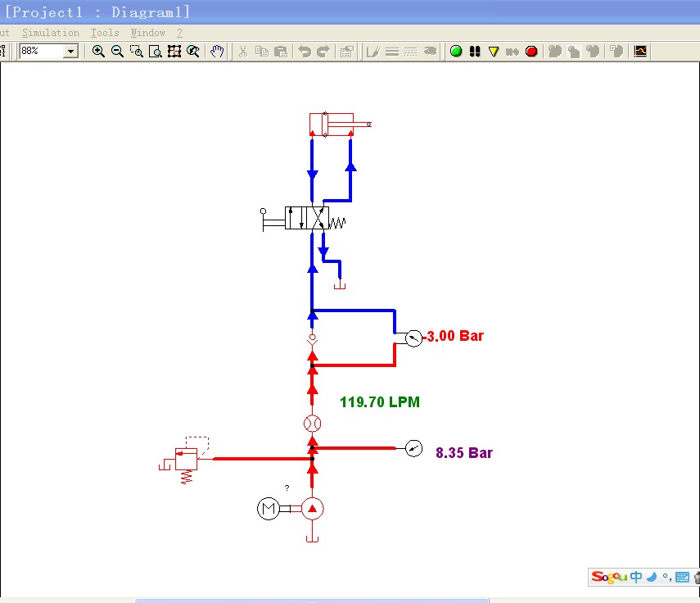The height and width of the screenshot is (603, 700).
Task: Open the Tools menu
Action: 104,33
